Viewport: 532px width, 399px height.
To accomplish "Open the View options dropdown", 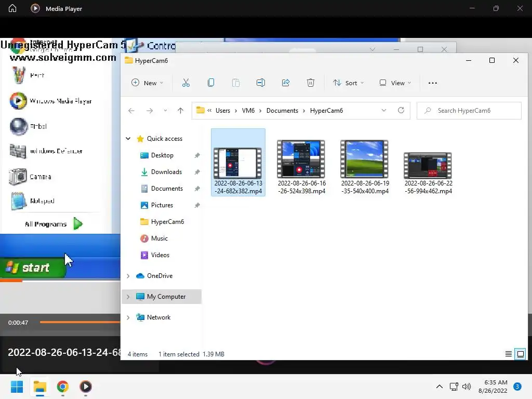I will tap(395, 83).
